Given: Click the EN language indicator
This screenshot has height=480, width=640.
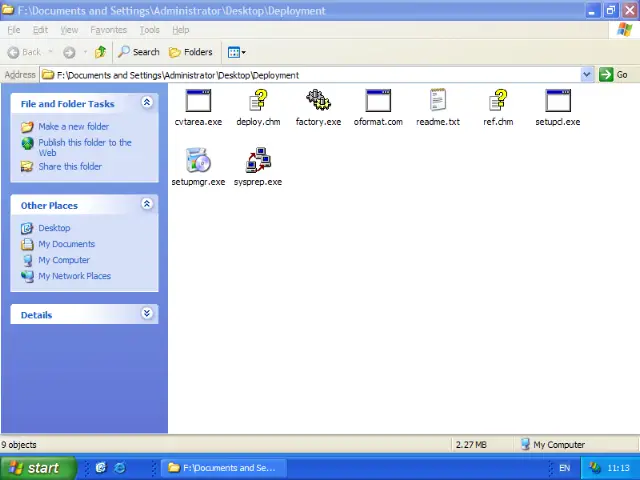Looking at the screenshot, I should point(564,468).
